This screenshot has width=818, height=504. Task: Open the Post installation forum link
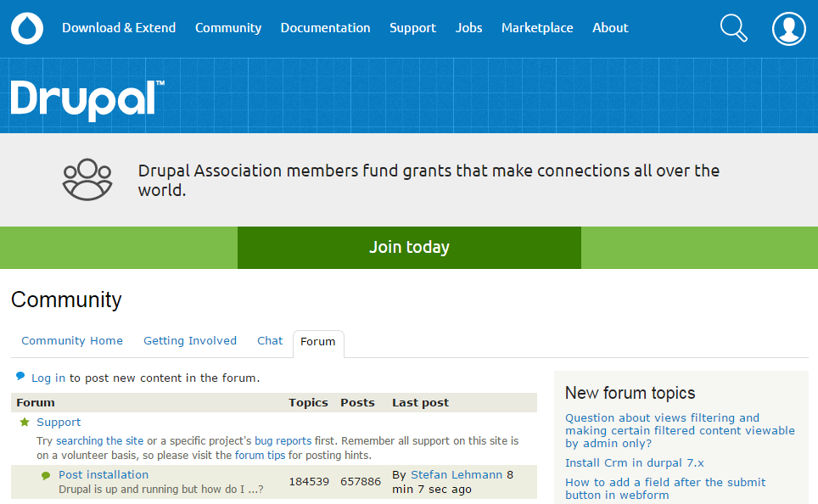click(x=104, y=475)
